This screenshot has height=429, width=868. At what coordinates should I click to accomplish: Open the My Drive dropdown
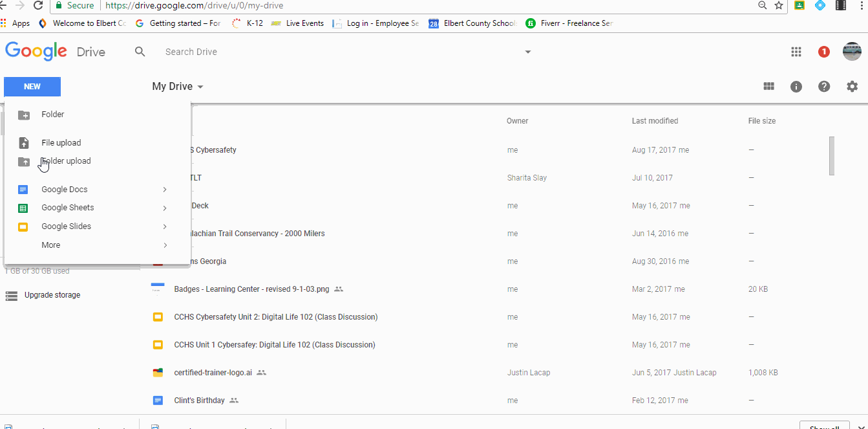point(178,86)
